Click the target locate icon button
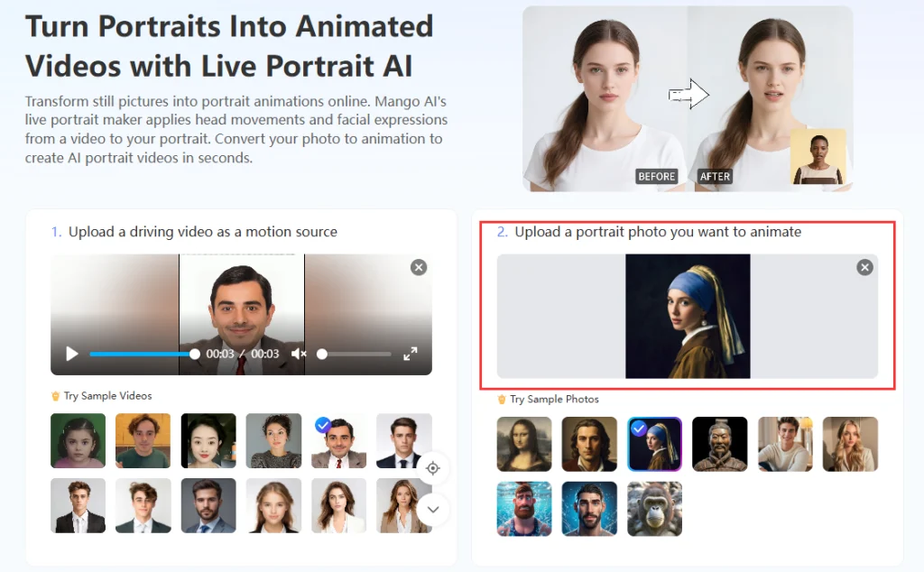Viewport: 924px width, 572px height. (x=433, y=468)
